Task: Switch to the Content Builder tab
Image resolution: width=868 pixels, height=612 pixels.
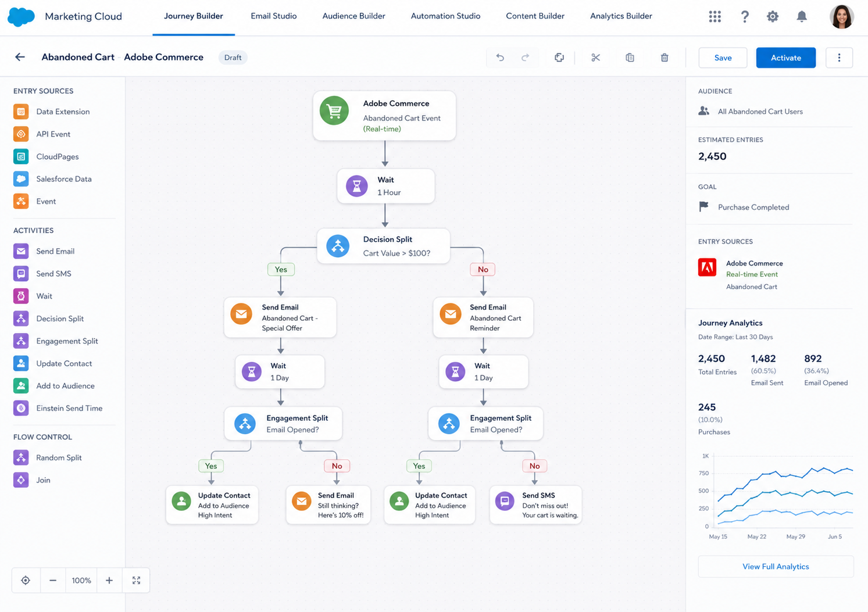Action: (535, 16)
